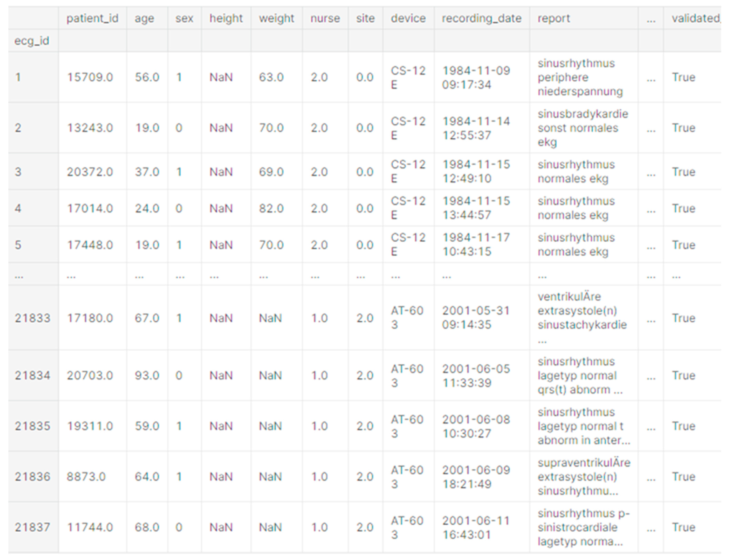
Task: Click recording date 2001-05-31 09:14:35
Action: point(476,318)
